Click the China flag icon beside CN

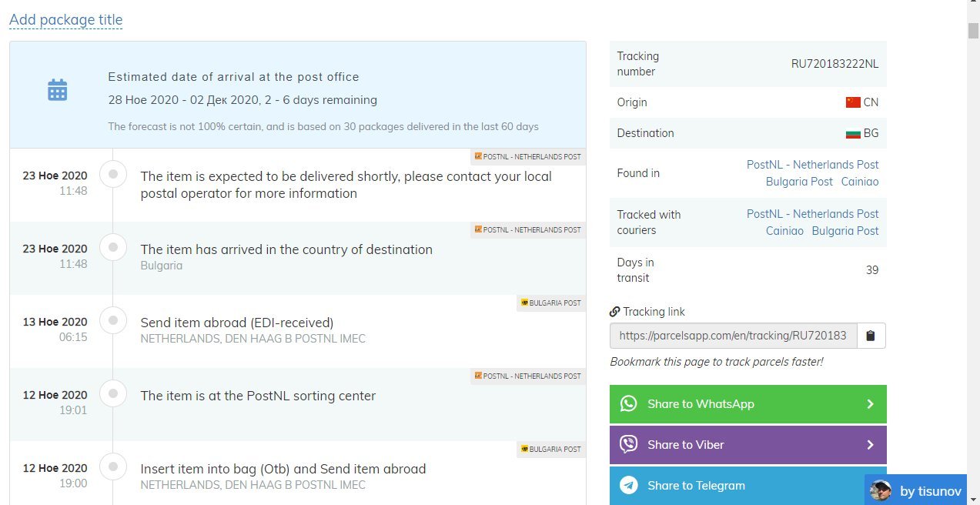click(x=852, y=102)
